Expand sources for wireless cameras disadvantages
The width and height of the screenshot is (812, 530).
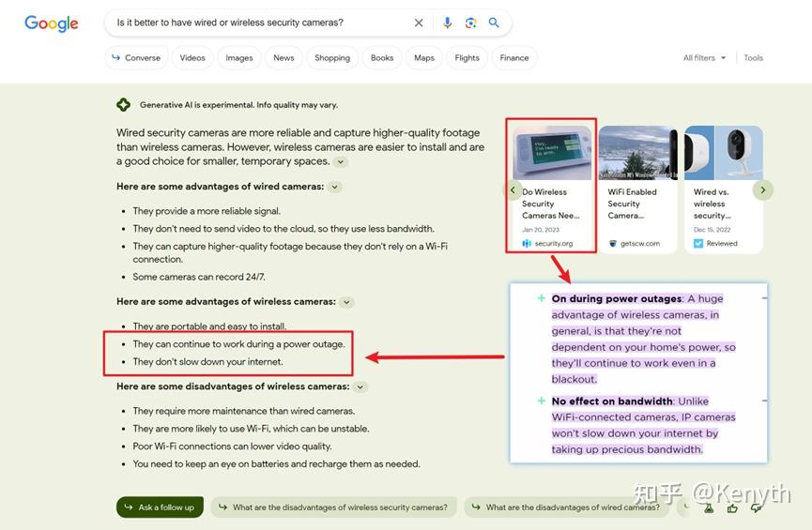click(360, 386)
